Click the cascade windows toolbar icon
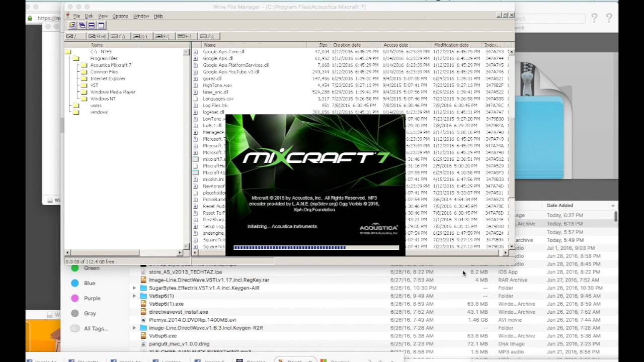This screenshot has width=644, height=362. pos(82,25)
